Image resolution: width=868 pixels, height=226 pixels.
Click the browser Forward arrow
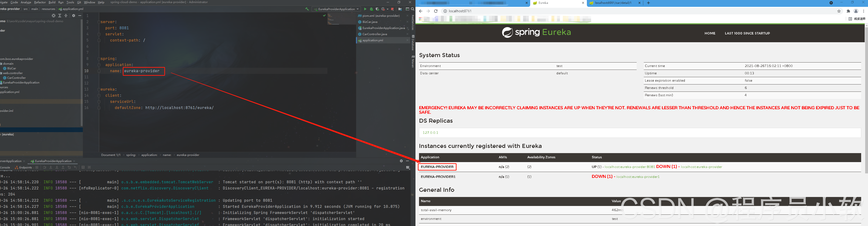click(x=428, y=11)
